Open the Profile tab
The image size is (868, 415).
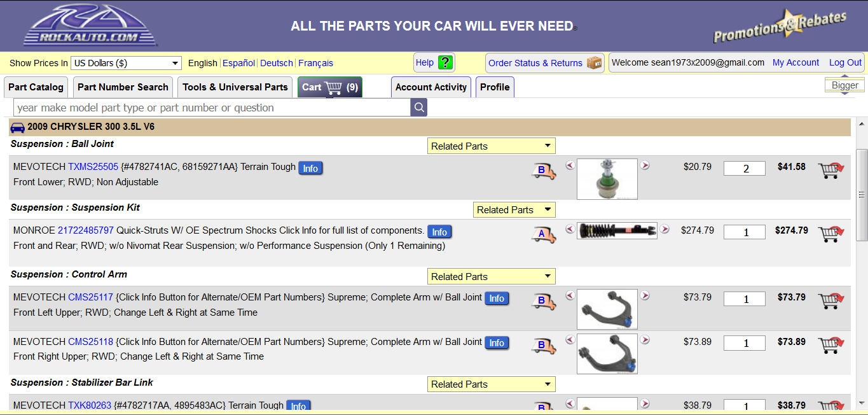coord(495,87)
